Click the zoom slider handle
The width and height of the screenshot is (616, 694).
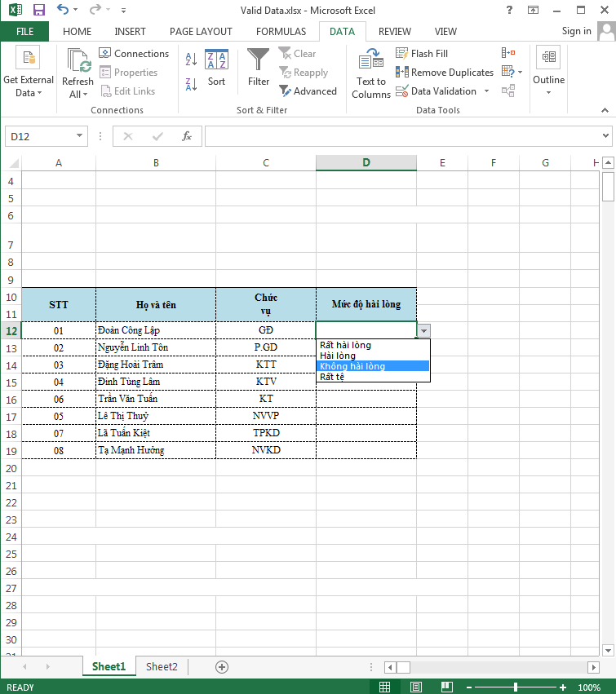pyautogui.click(x=516, y=687)
